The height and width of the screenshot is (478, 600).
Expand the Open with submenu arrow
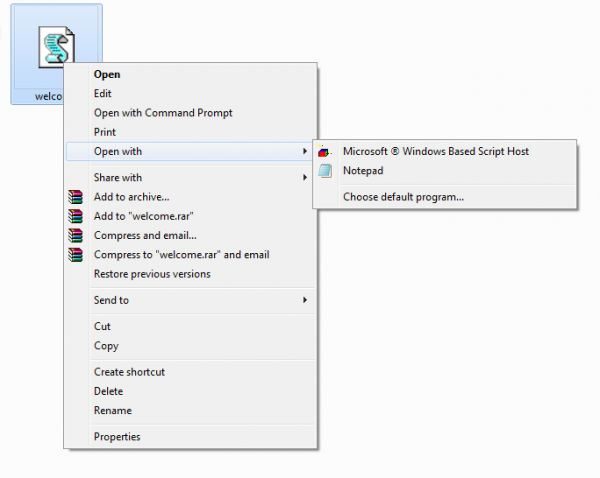tap(305, 151)
